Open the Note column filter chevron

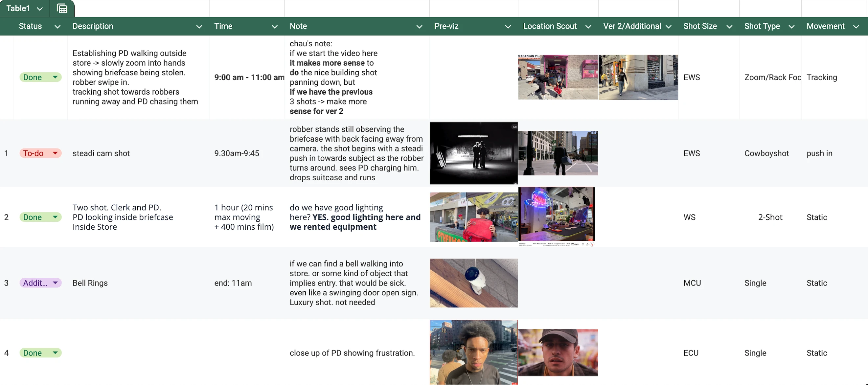point(419,27)
